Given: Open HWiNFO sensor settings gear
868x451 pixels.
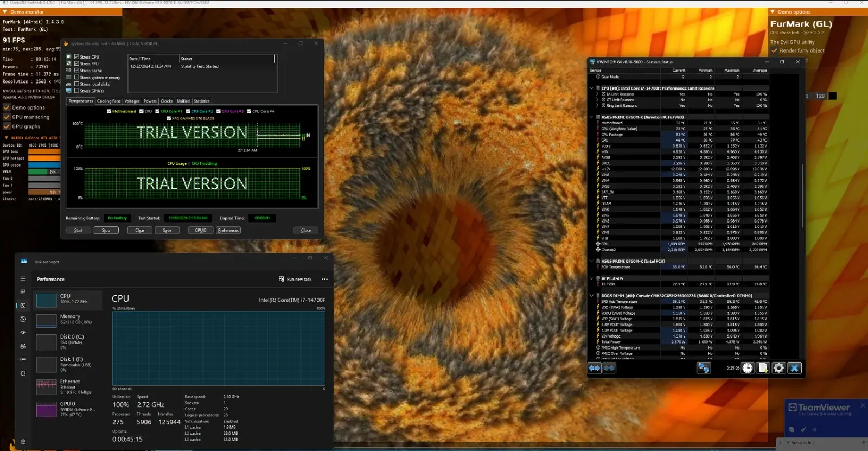Looking at the screenshot, I should coord(779,368).
